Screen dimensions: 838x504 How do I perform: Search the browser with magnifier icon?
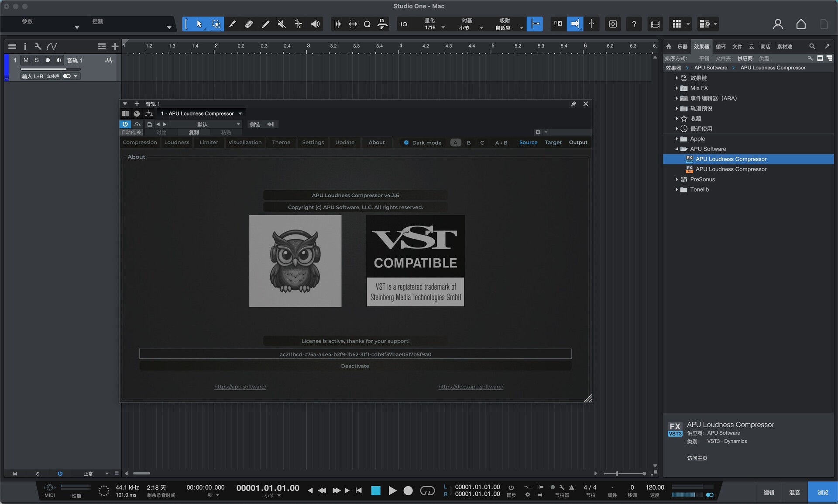(812, 46)
